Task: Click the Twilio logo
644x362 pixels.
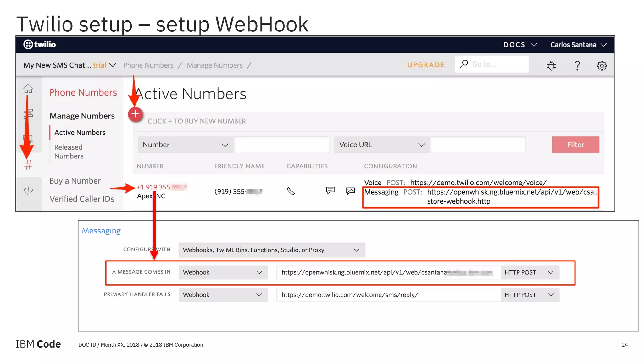Action: click(x=39, y=44)
